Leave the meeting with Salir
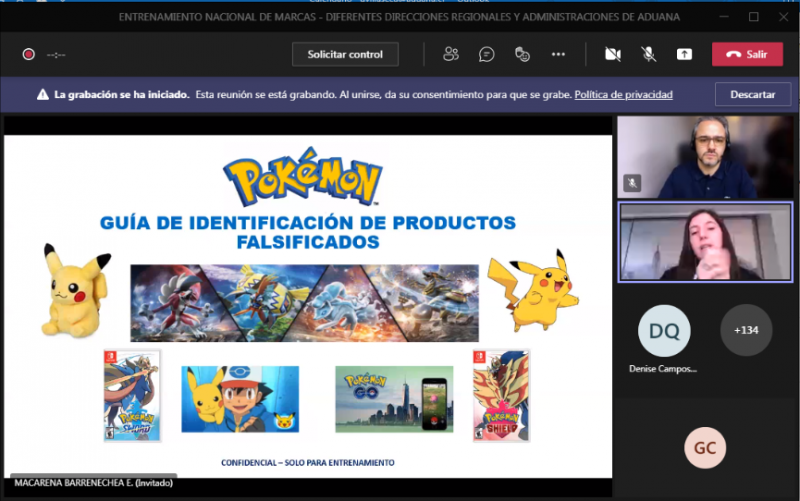800x501 pixels. click(x=747, y=54)
